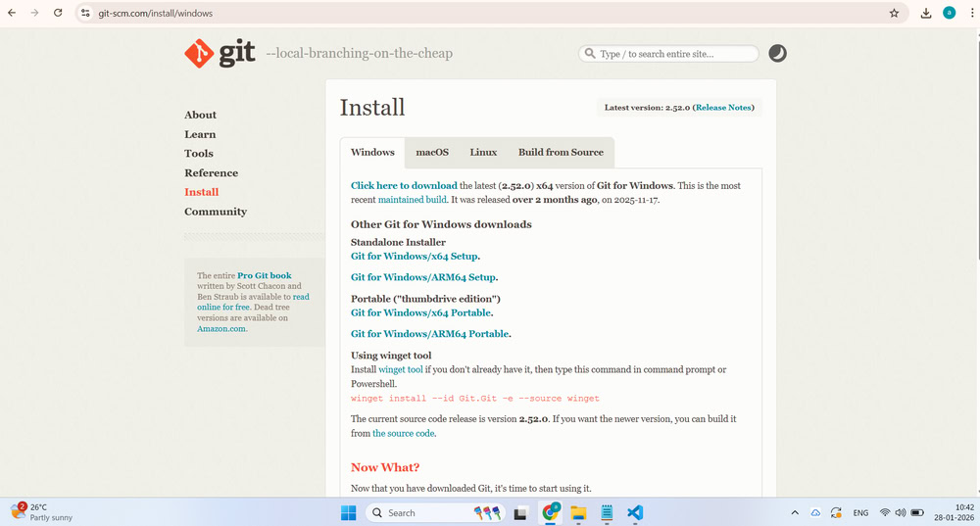Open the Notepad icon on the taskbar
The image size is (980, 526).
pyautogui.click(x=607, y=513)
